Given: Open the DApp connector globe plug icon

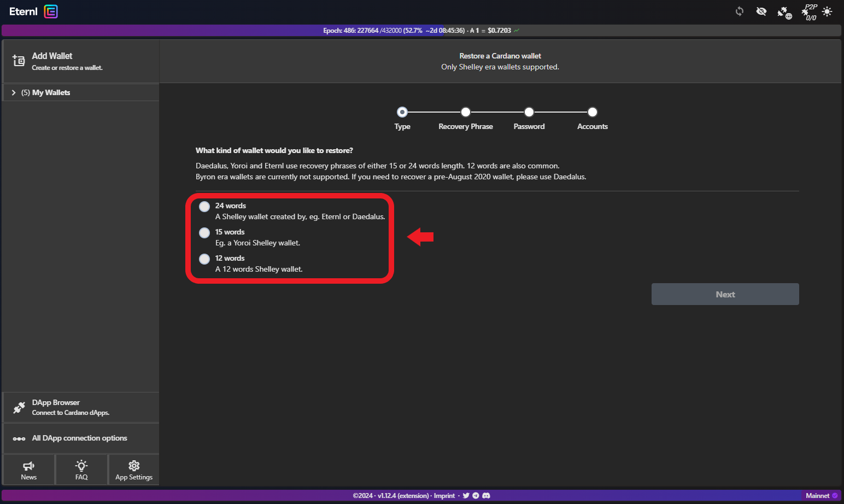Looking at the screenshot, I should 784,12.
